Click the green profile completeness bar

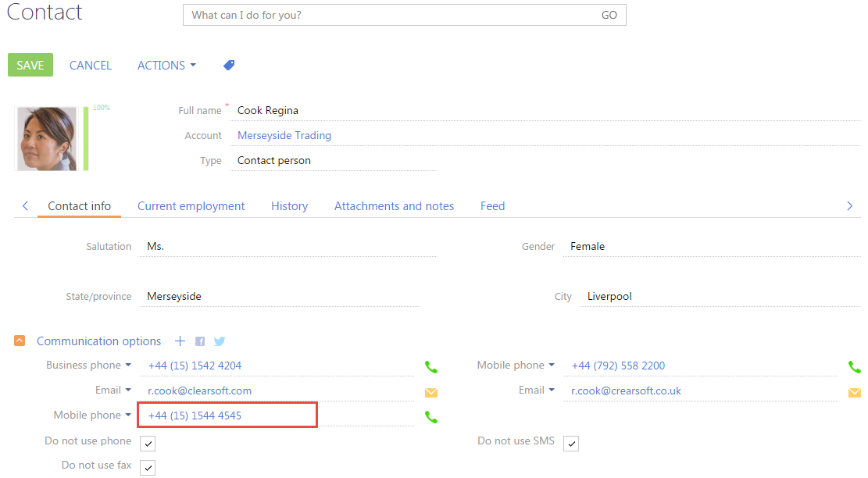click(86, 138)
